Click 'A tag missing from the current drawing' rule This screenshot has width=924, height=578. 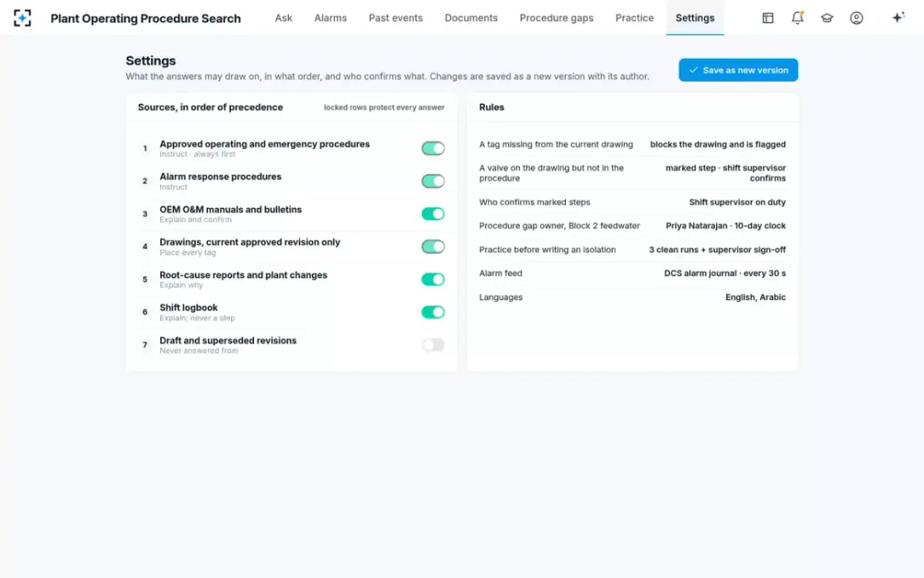tap(556, 144)
